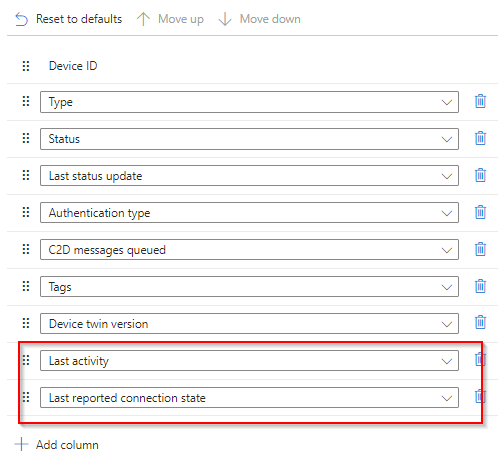498x471 pixels.
Task: Click grip handle for Last reported connection state
Action: (26, 397)
